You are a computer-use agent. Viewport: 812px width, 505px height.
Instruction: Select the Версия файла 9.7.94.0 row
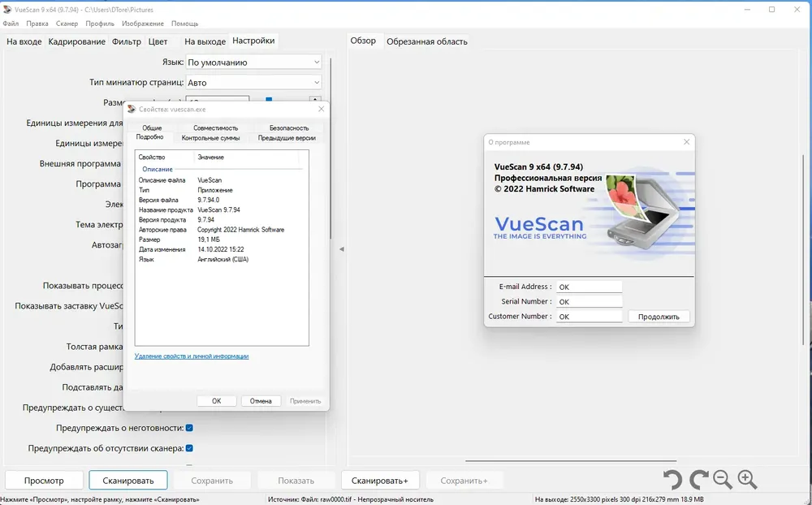pos(222,200)
